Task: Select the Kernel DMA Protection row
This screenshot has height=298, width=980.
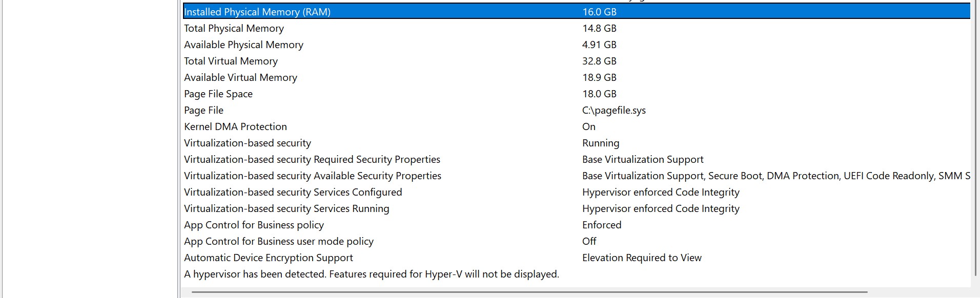Action: 235,126
